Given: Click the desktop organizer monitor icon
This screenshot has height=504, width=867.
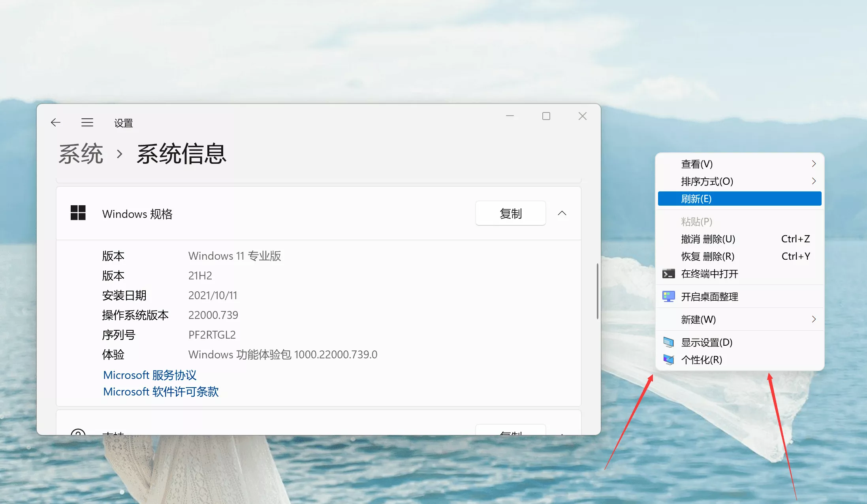Looking at the screenshot, I should 668,296.
